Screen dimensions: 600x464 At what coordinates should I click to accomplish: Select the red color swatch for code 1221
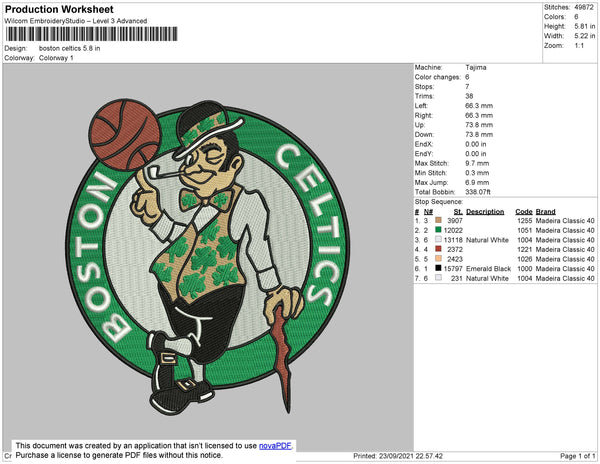[x=438, y=249]
